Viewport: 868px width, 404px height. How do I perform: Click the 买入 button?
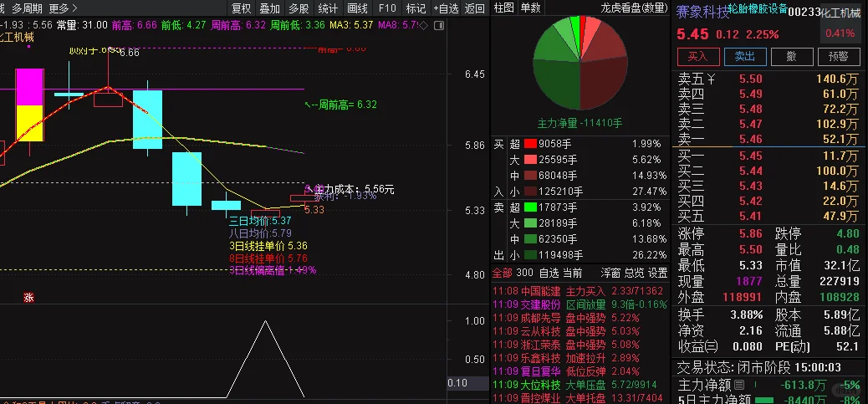click(698, 56)
